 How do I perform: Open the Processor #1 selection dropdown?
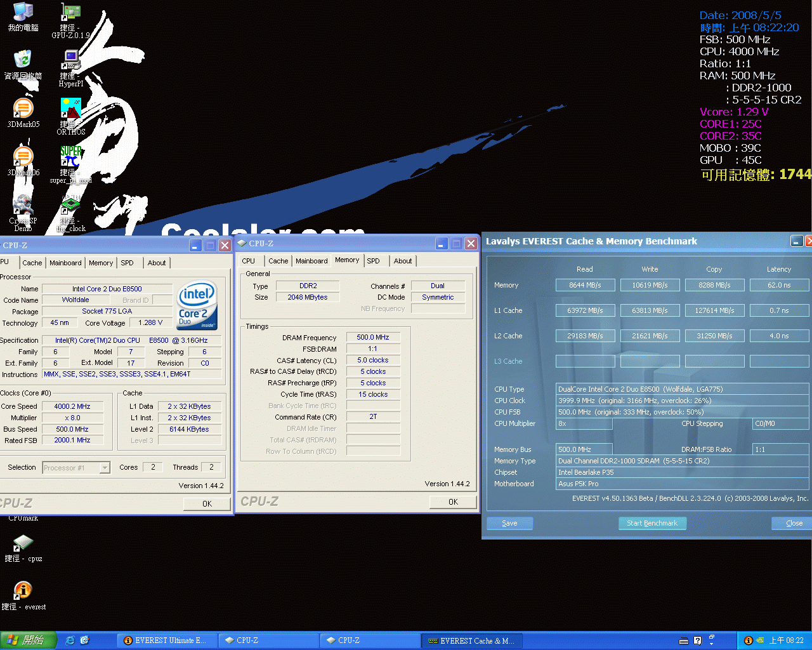pos(105,468)
